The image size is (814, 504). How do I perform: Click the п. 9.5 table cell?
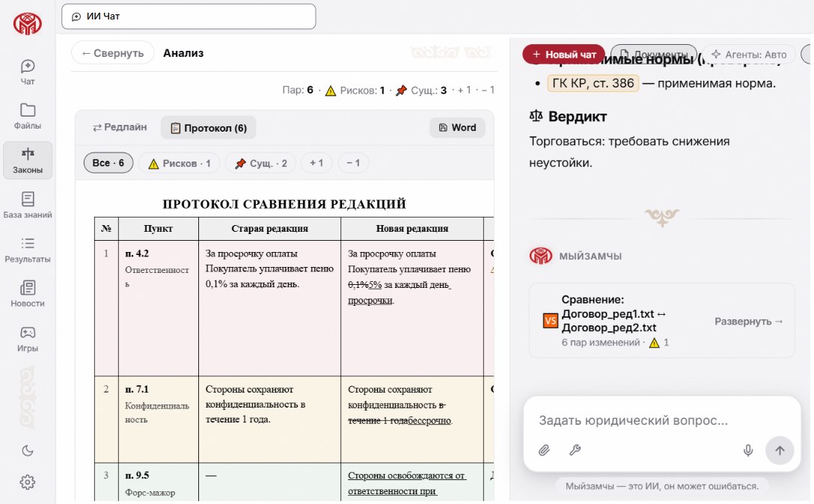[x=159, y=482]
